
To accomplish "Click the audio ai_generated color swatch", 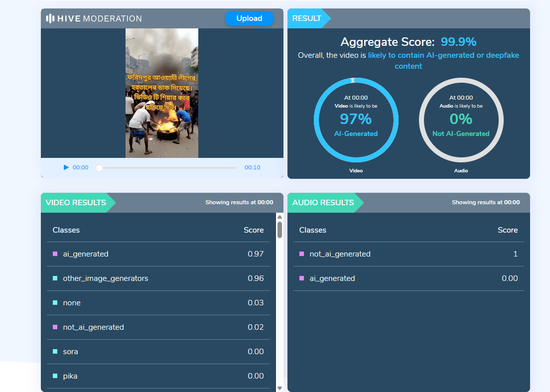I will point(302,278).
